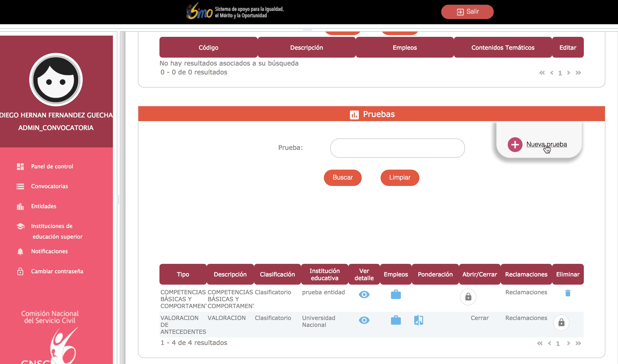Click Ponderación icon in VALORACION row
This screenshot has height=364, width=618.
click(418, 320)
